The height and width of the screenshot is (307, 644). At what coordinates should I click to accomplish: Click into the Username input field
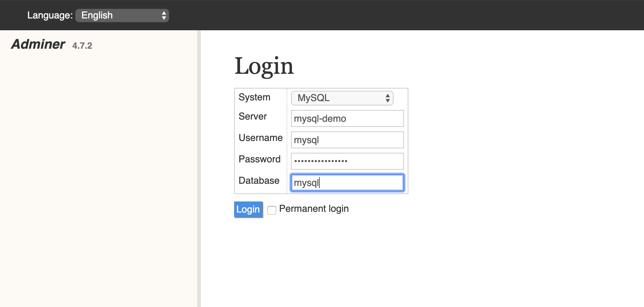coord(347,140)
